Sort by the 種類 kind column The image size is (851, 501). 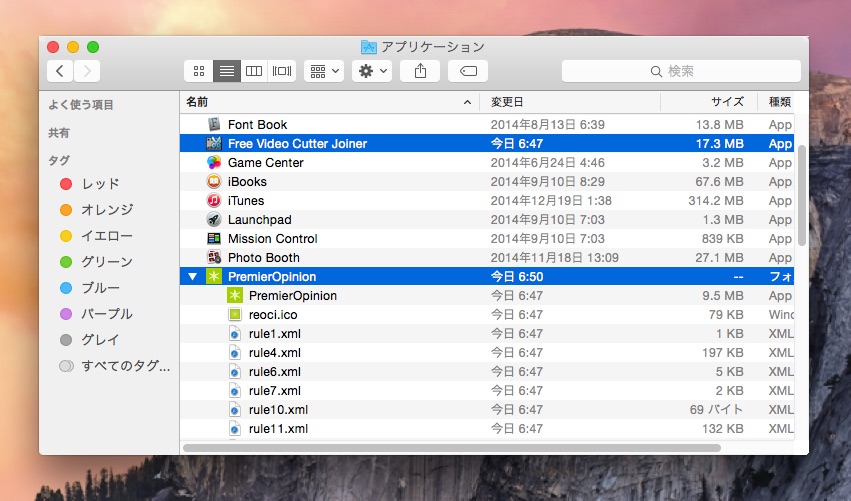coord(776,102)
